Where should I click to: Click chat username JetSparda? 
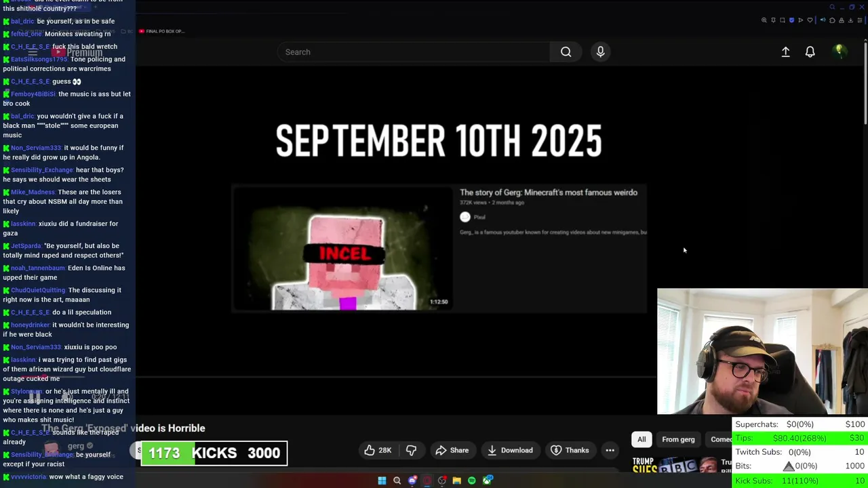(26, 246)
